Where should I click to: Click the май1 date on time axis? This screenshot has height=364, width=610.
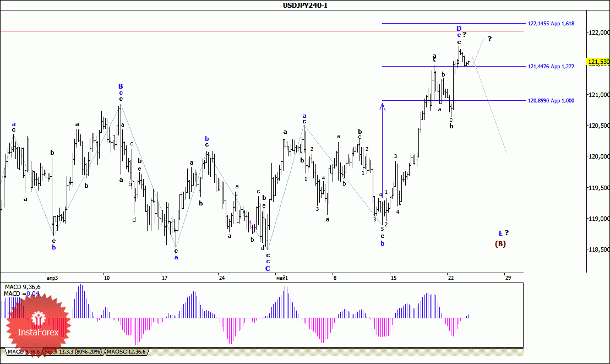pos(282,278)
